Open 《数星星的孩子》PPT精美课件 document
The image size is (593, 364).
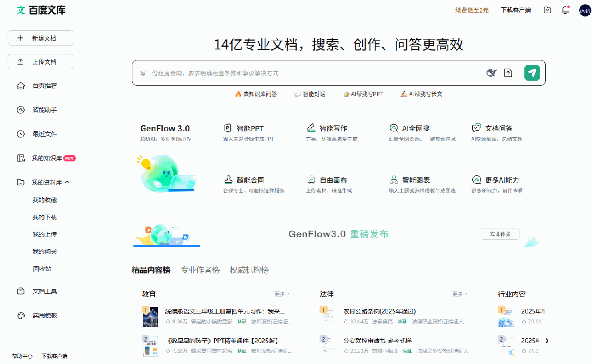[x=223, y=340]
